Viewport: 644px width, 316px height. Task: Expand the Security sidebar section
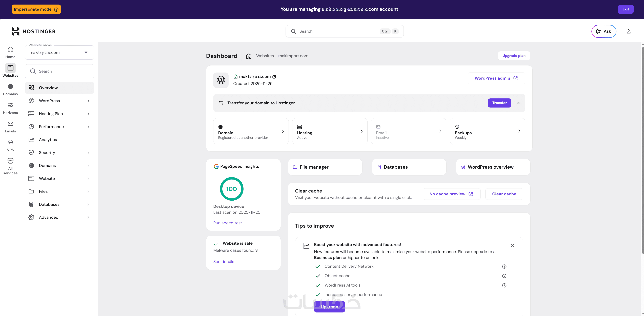(59, 152)
